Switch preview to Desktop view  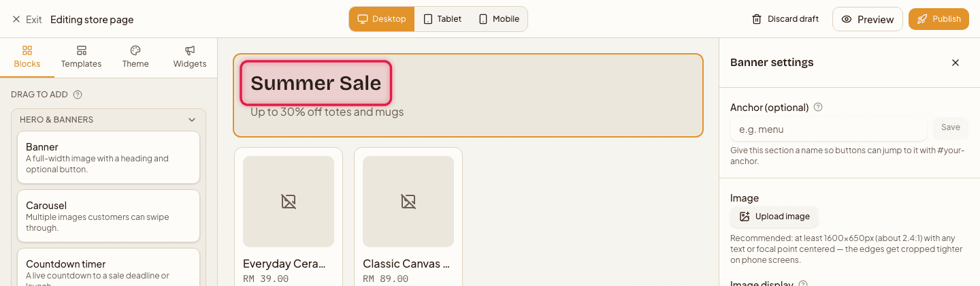[382, 19]
